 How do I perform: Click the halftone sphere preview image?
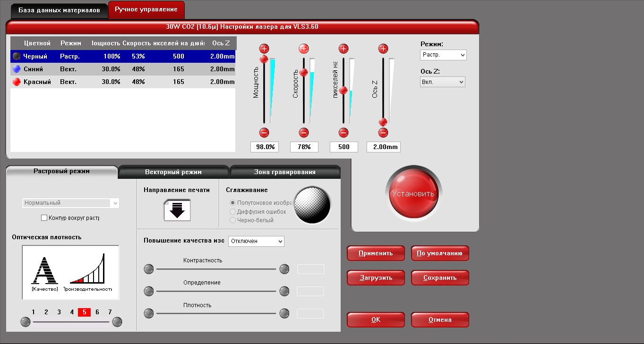pyautogui.click(x=312, y=205)
